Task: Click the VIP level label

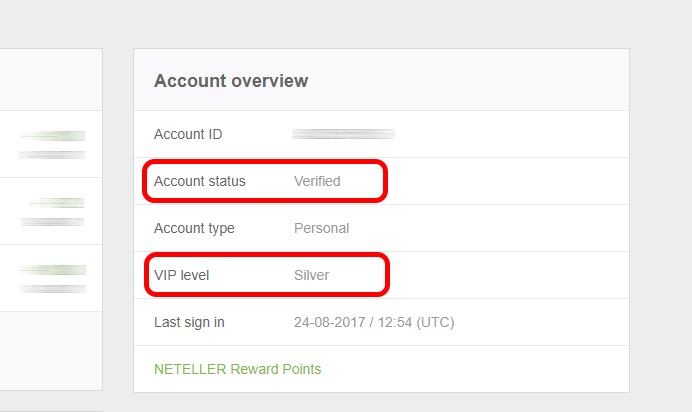Action: coord(184,275)
